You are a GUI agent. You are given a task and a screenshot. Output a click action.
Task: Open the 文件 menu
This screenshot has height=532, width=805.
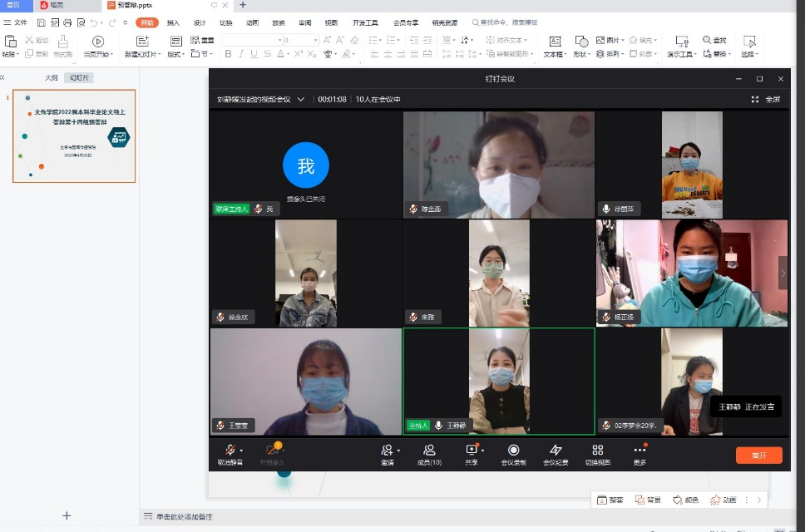tap(16, 22)
